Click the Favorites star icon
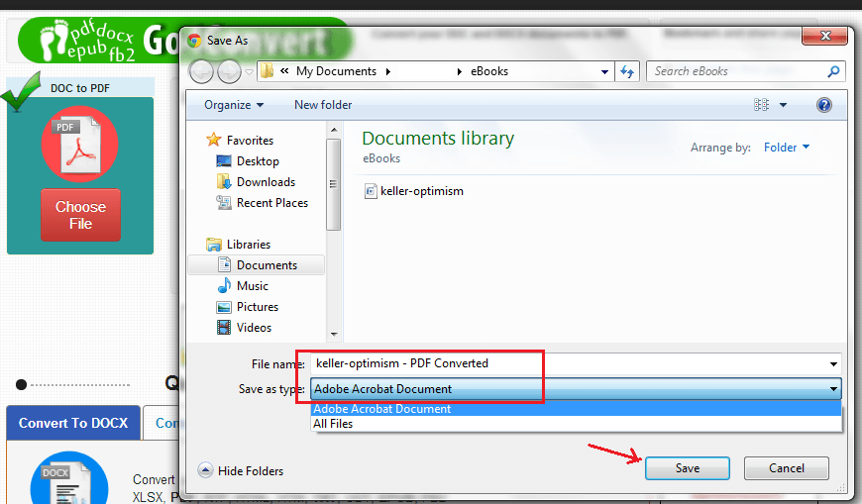The image size is (862, 504). (213, 140)
